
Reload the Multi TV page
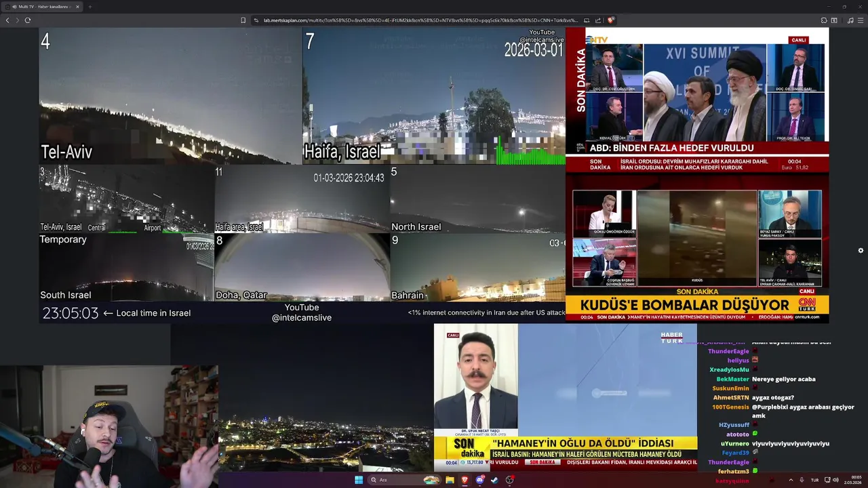tap(28, 20)
